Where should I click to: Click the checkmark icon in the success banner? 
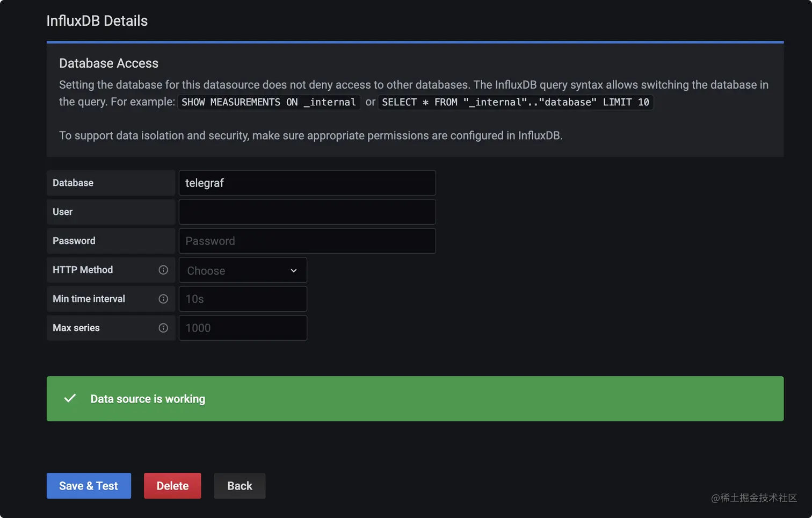pos(70,398)
